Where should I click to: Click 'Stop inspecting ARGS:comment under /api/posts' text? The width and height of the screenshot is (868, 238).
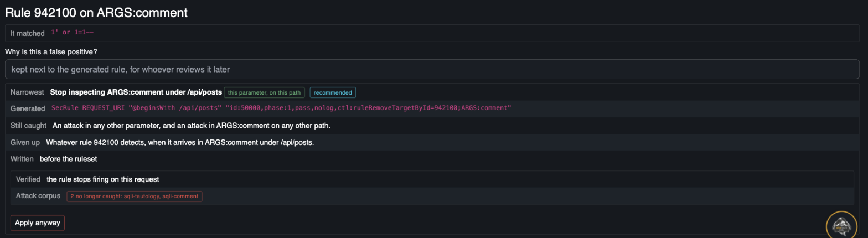coord(136,92)
